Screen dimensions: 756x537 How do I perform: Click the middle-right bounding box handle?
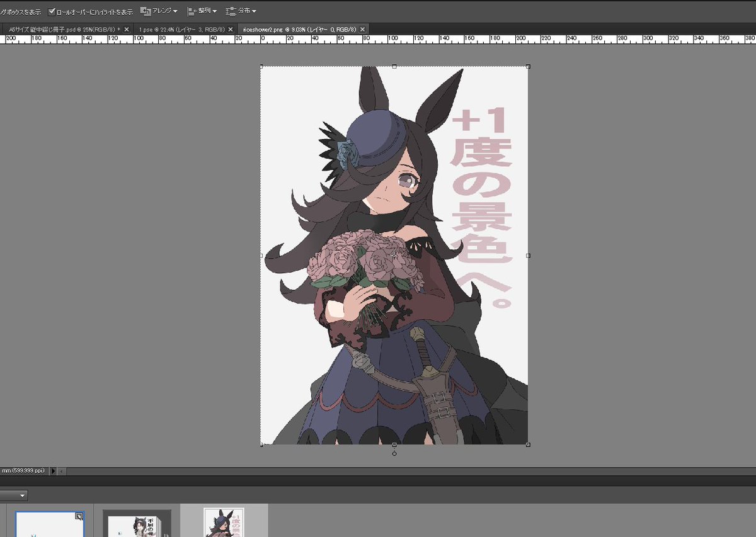pyautogui.click(x=528, y=256)
